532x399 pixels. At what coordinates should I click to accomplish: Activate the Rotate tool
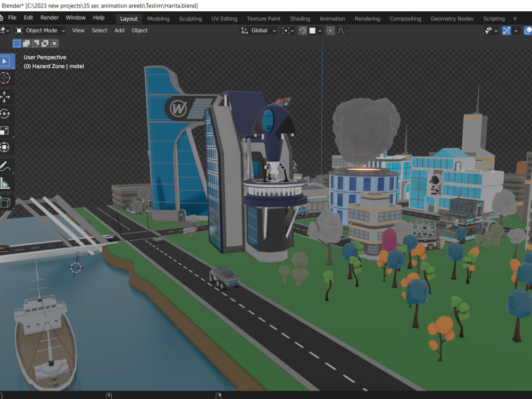[7, 114]
